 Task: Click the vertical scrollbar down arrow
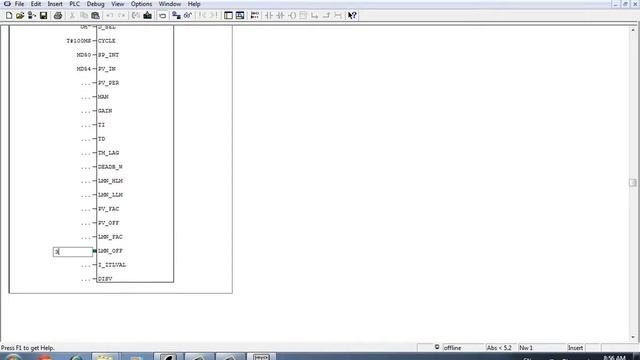coord(633,338)
